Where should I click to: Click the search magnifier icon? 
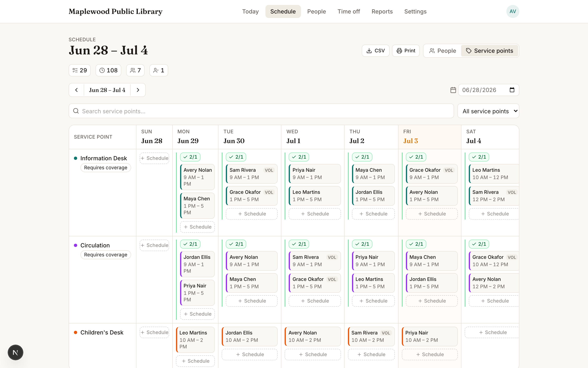click(76, 111)
